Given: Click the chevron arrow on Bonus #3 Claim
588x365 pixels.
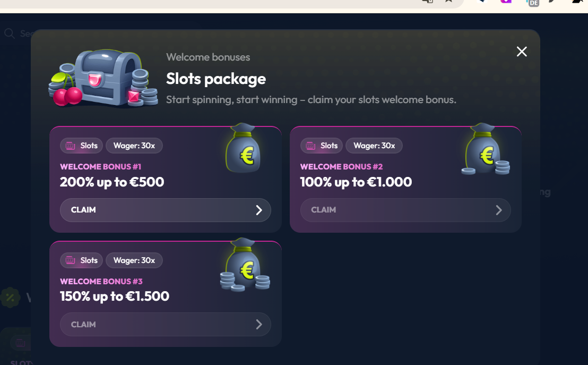Looking at the screenshot, I should tap(259, 325).
